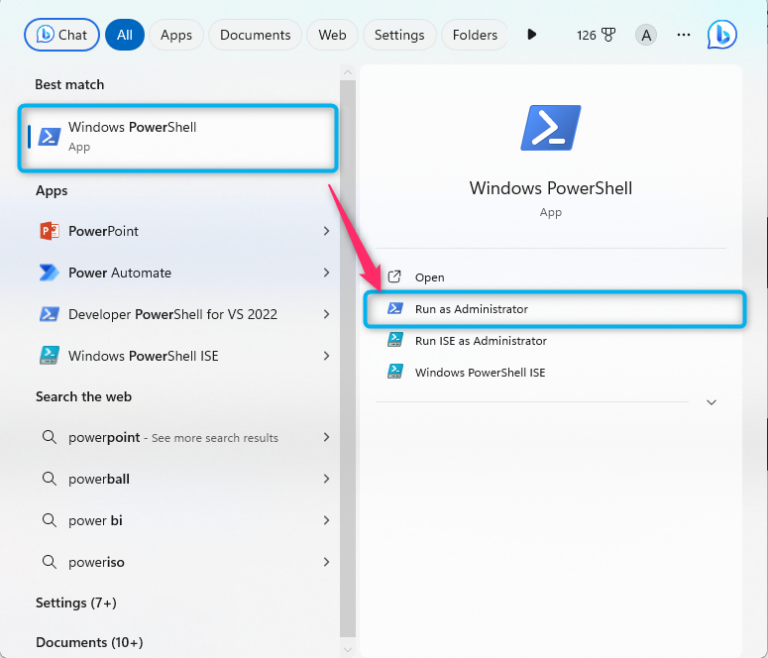The height and width of the screenshot is (658, 768).
Task: Open Windows PowerShell ISE in details pane
Action: 551,372
